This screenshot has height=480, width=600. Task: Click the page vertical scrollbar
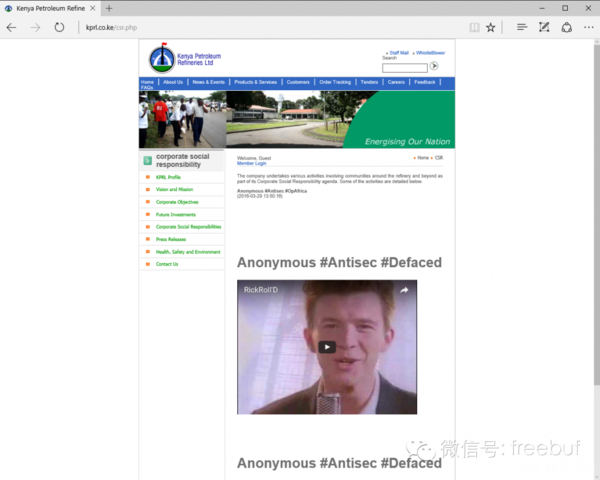point(597,214)
